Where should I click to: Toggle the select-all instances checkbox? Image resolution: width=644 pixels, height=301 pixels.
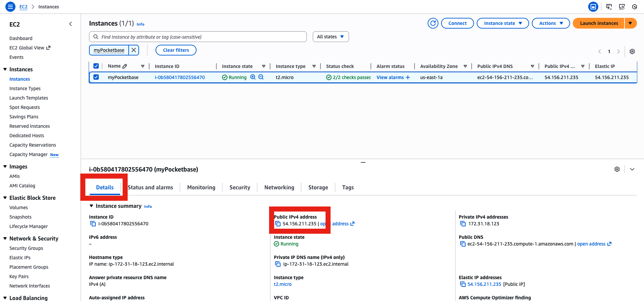tap(96, 66)
